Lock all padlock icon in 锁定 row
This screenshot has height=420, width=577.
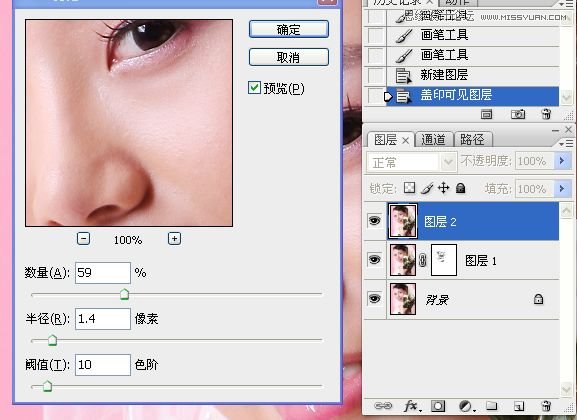460,188
